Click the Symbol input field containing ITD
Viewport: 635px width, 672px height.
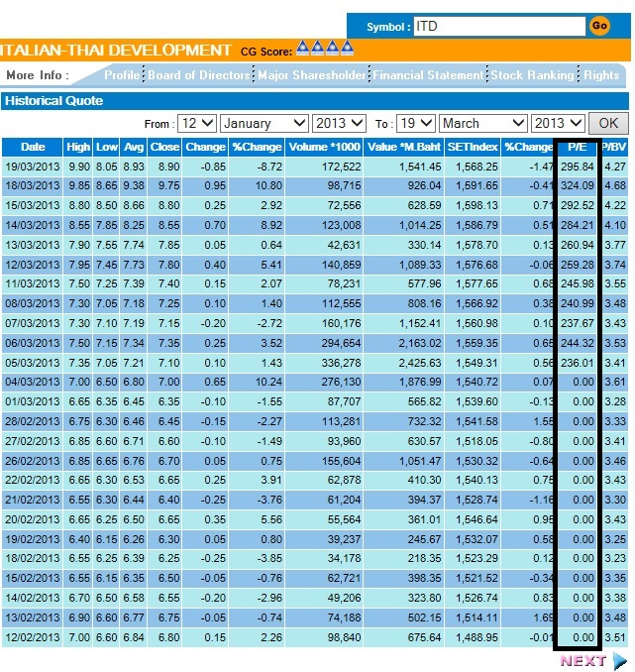pos(499,26)
